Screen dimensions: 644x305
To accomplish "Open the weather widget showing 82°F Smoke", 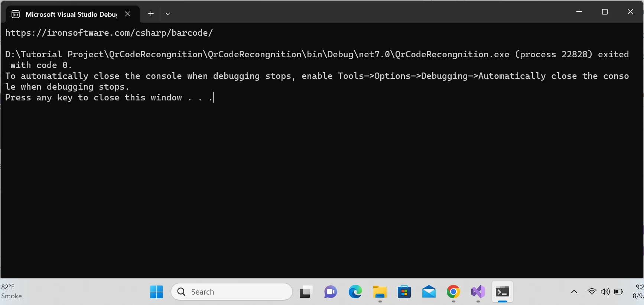I will coord(12,292).
